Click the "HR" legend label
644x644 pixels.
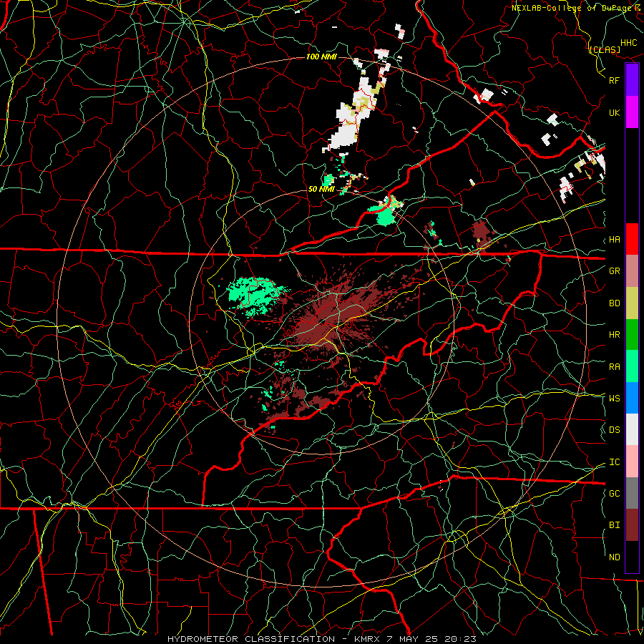(614, 335)
